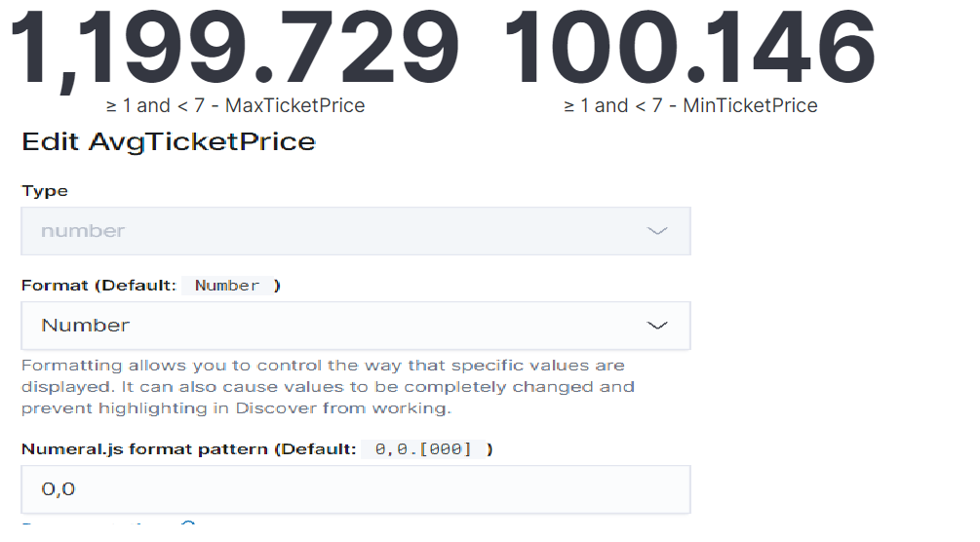Open the disabled Type dropdown showing number
Screen dimensions: 980x542
[x=355, y=231]
